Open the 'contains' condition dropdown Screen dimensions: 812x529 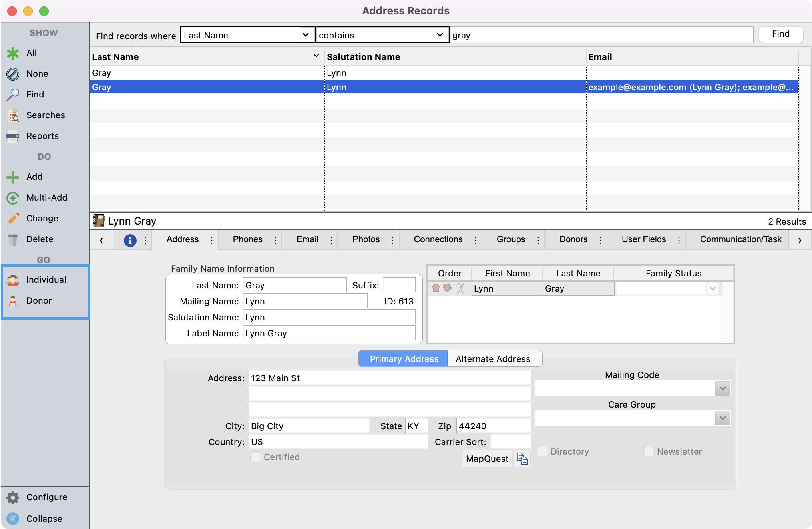pos(382,35)
